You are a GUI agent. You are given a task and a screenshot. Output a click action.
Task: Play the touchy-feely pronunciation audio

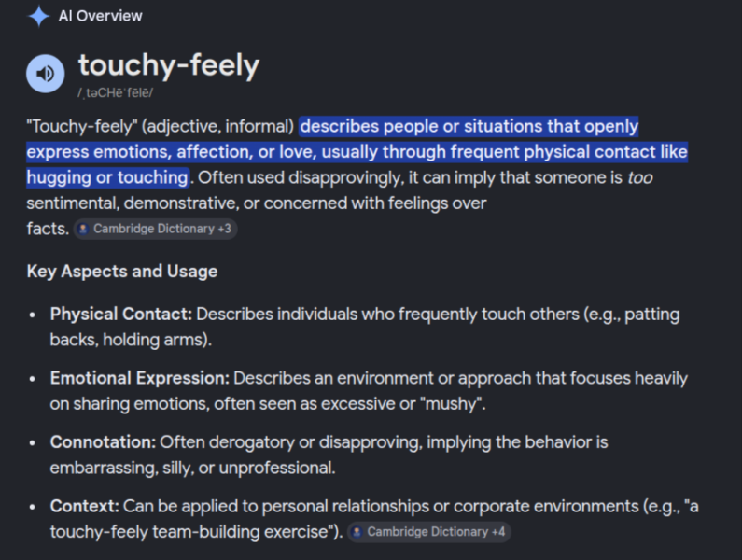[x=46, y=74]
